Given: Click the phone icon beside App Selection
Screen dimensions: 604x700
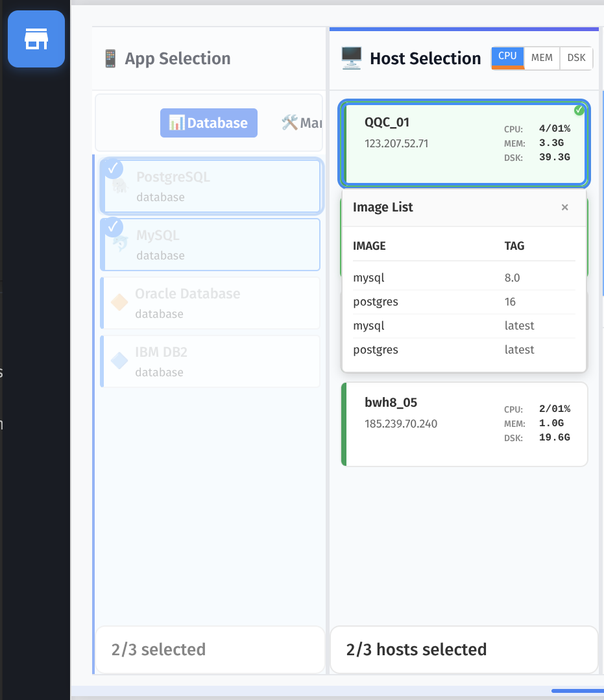Looking at the screenshot, I should click(110, 58).
